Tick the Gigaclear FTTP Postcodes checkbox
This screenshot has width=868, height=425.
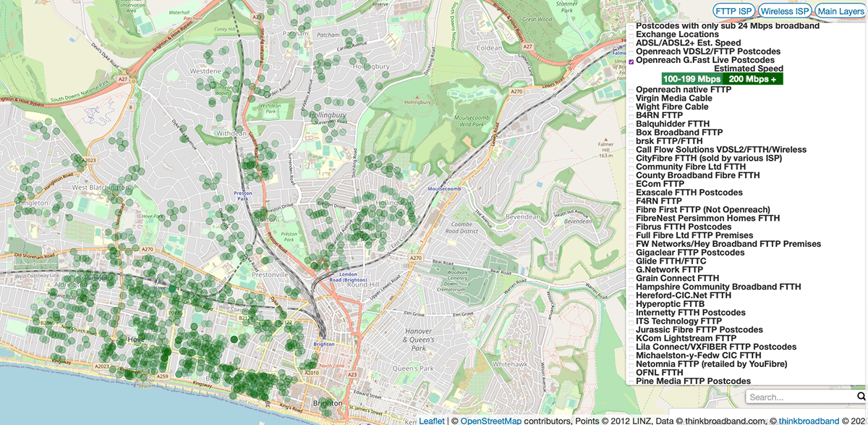coord(631,253)
